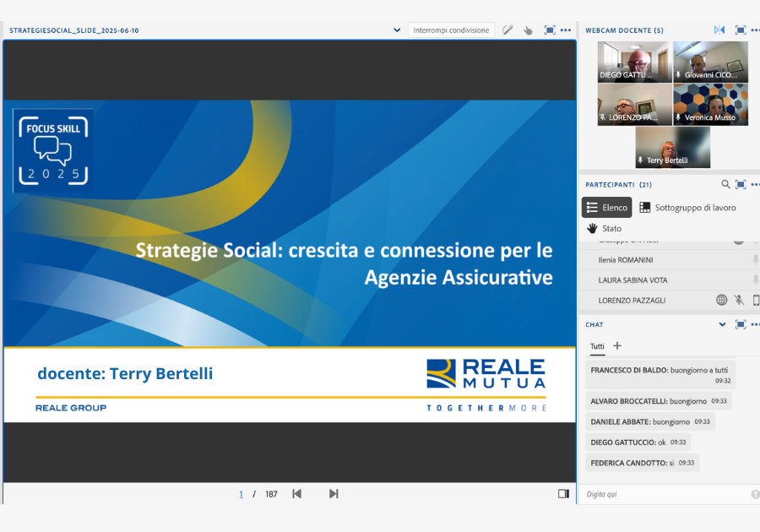Go to the previous slide
760x532 pixels.
[x=296, y=494]
